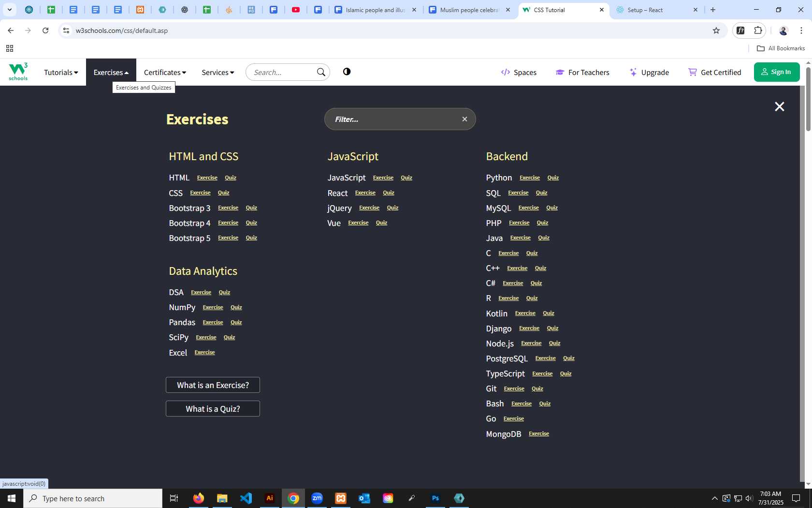Open the NumPy Quiz link
Image resolution: width=812 pixels, height=508 pixels.
236,307
